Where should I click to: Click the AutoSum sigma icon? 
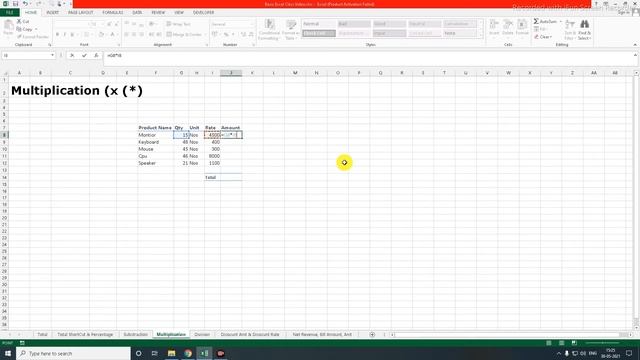coord(536,21)
